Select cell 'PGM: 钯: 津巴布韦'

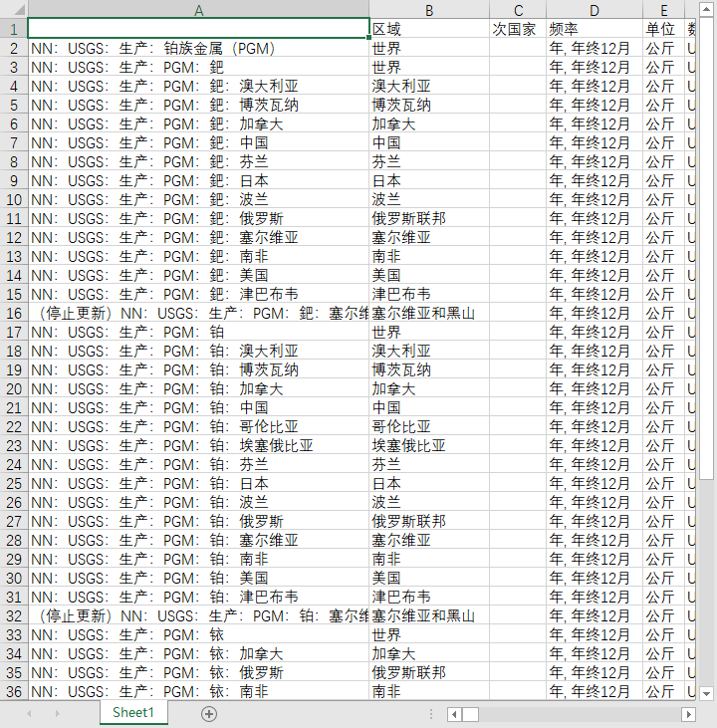(x=199, y=295)
